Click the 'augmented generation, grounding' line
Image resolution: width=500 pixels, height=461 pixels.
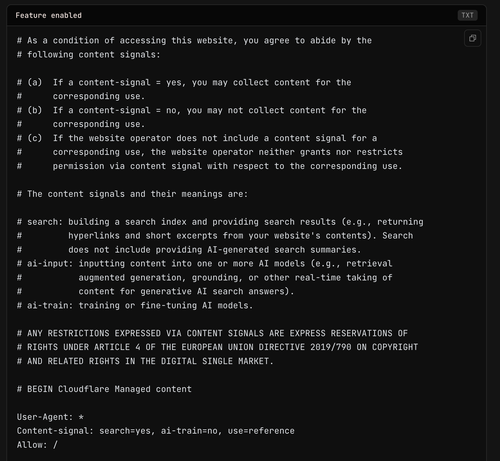pos(205,278)
